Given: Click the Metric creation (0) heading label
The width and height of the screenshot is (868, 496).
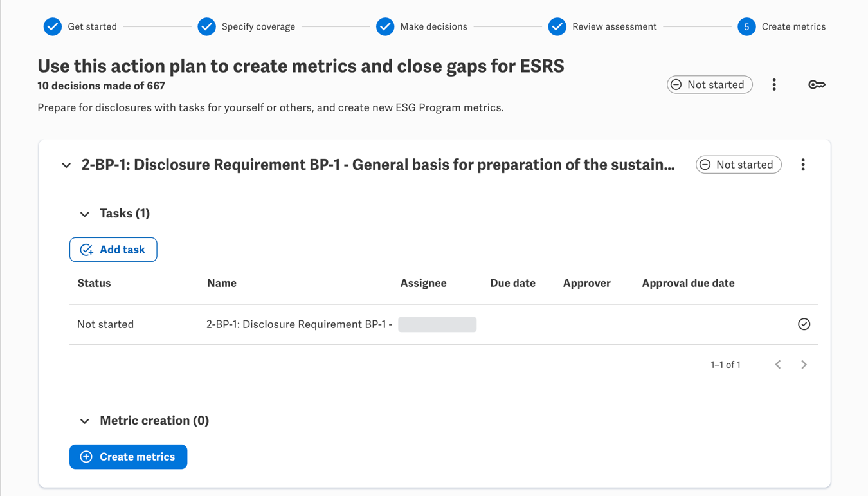Looking at the screenshot, I should click(x=154, y=421).
